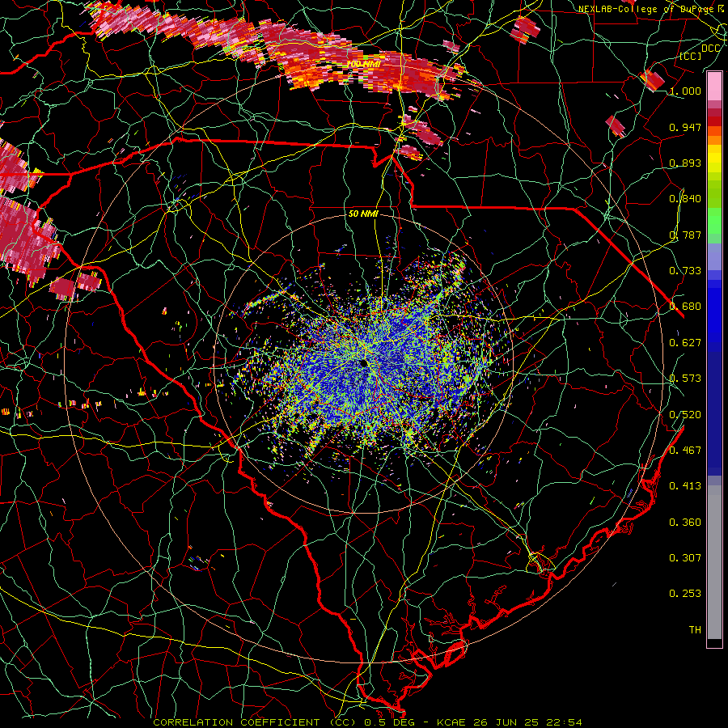Screen dimensions: 728x728
Task: Click the gray bottom section of color bar
Action: pyautogui.click(x=714, y=562)
